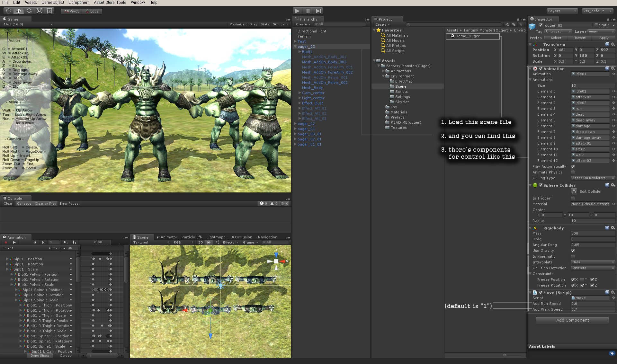
Task: Click the Add Keyframe icon
Action: [66, 243]
